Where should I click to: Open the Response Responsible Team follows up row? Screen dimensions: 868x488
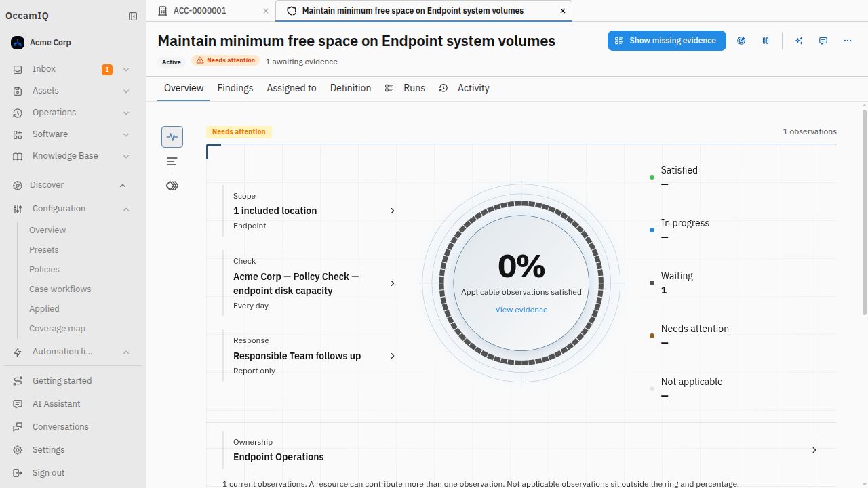coord(311,356)
